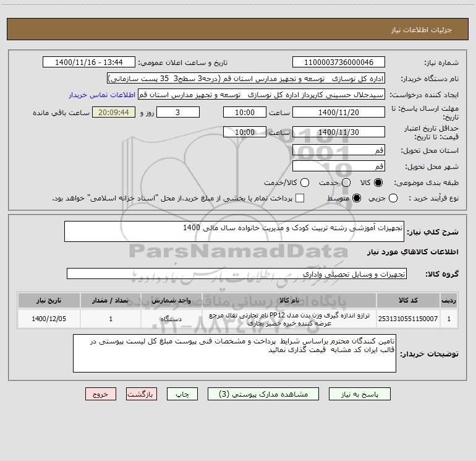Click نام کالا column header
This screenshot has width=476, height=461.
[289, 300]
